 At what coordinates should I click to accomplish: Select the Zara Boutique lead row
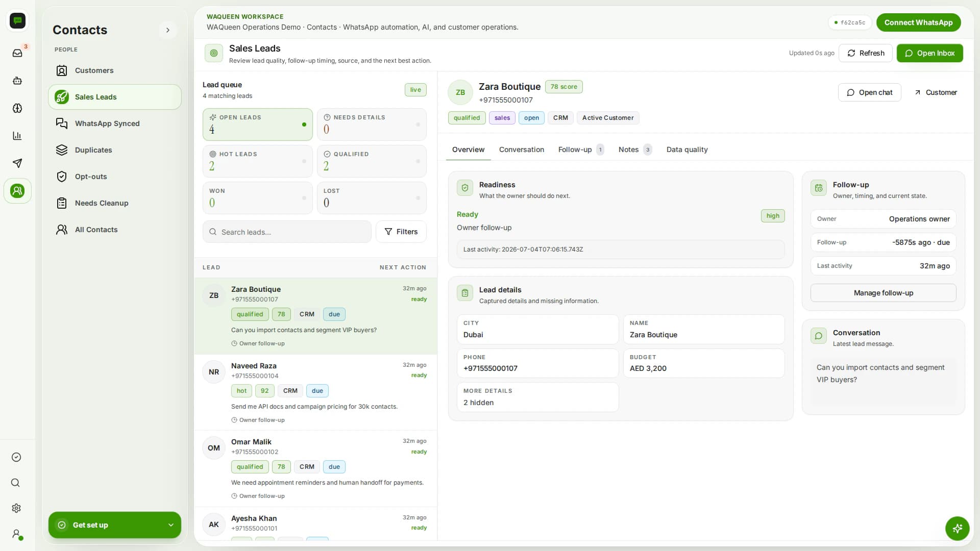click(x=315, y=316)
